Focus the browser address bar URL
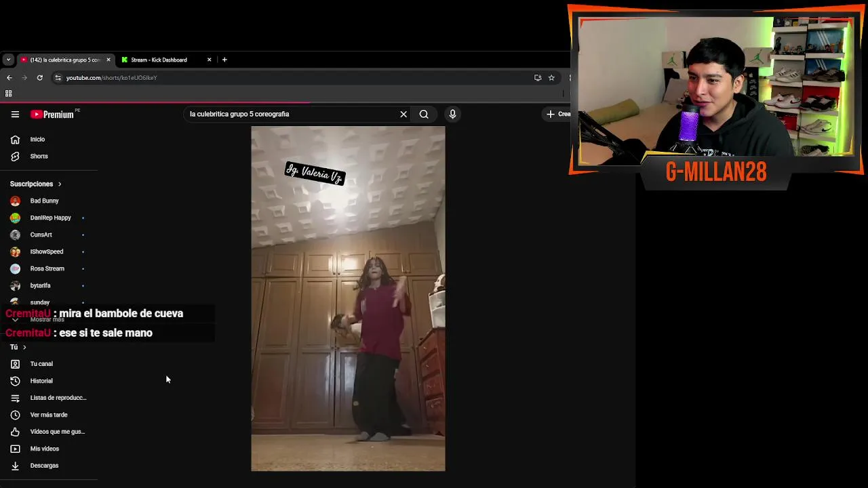 tap(111, 78)
